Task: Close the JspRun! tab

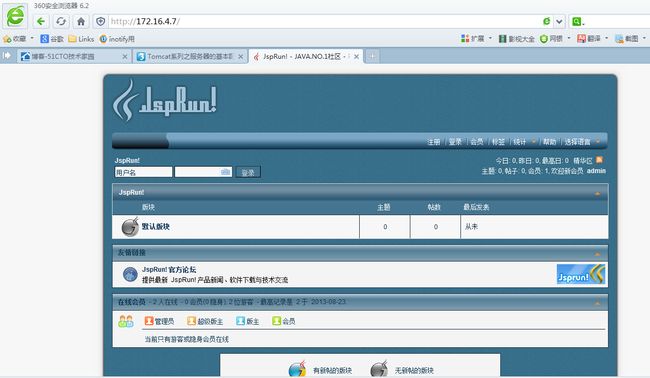Action: 356,56
